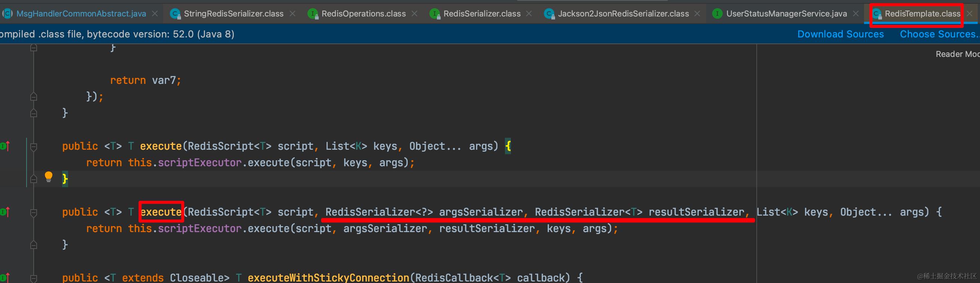This screenshot has height=283, width=980.
Task: Click the argsSerializer parameter in method signature
Action: [x=481, y=212]
